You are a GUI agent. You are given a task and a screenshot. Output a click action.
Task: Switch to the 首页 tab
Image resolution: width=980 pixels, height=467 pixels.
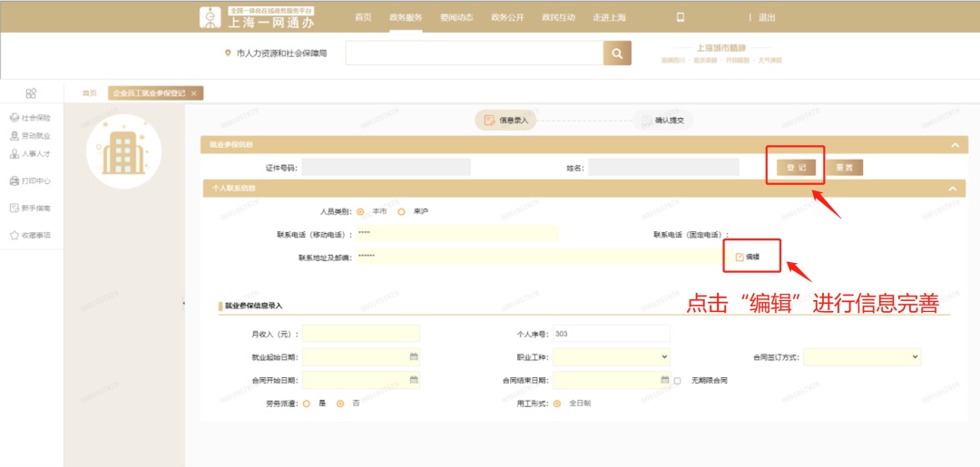89,93
